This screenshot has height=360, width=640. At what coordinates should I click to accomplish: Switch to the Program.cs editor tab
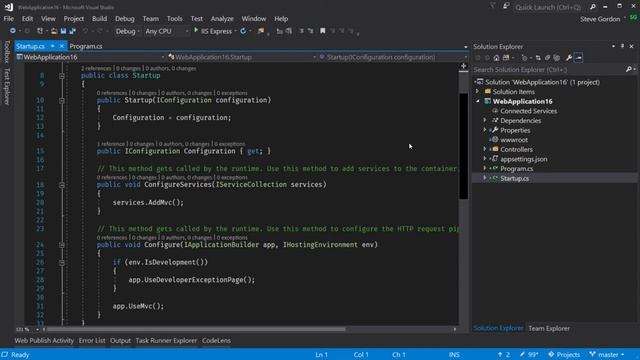pyautogui.click(x=86, y=46)
